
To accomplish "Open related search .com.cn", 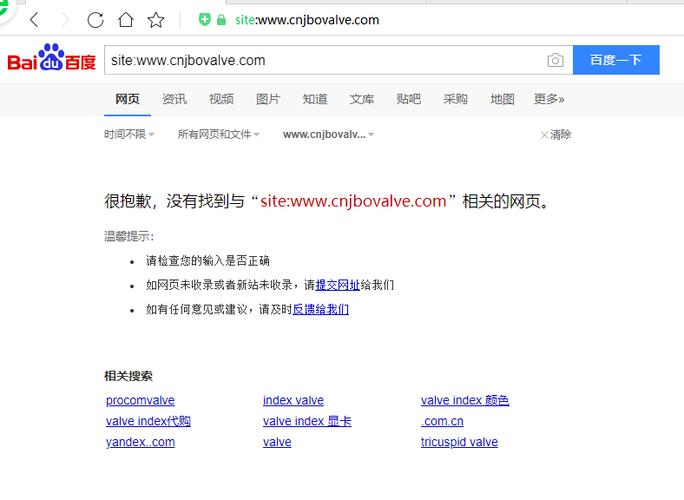I will click(x=442, y=421).
